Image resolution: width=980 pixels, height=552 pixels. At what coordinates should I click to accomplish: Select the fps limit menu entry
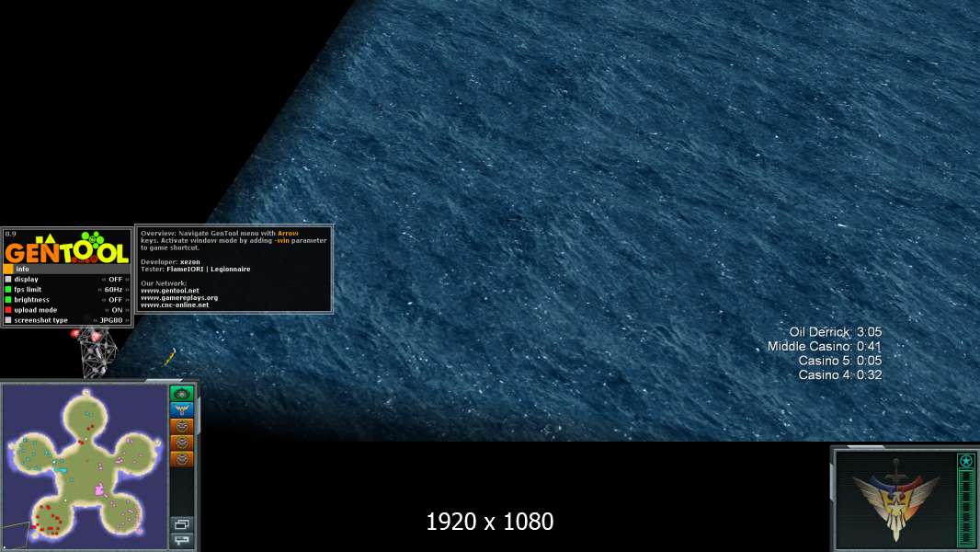(x=66, y=290)
